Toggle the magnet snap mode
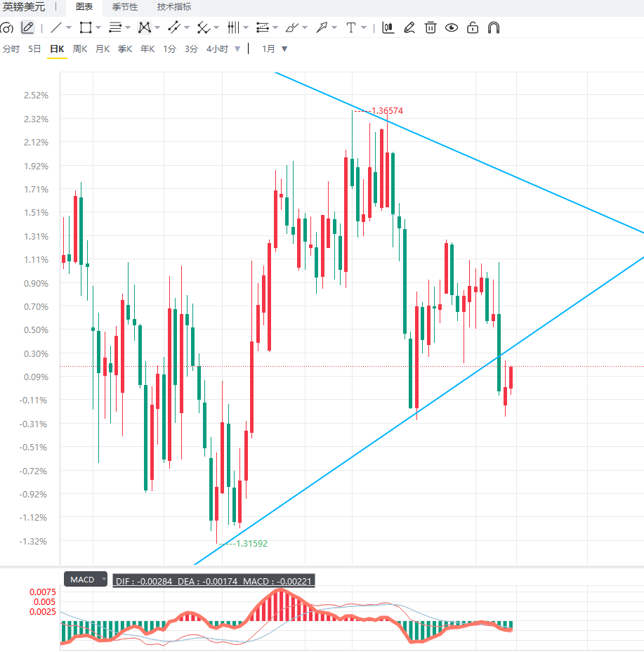 pyautogui.click(x=494, y=28)
